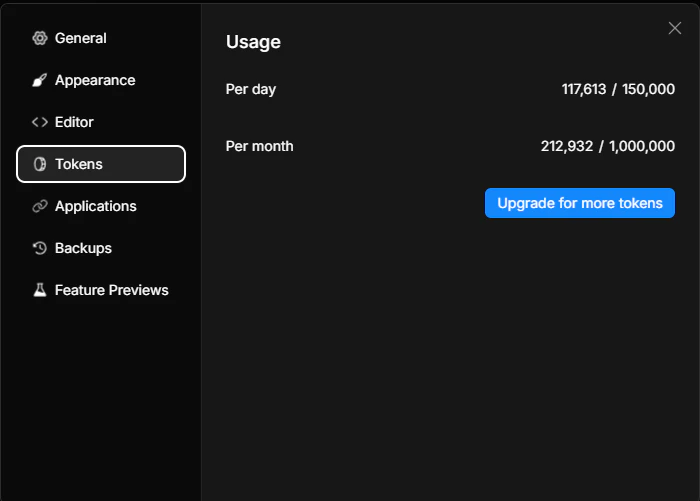The width and height of the screenshot is (700, 501).
Task: Click the Per month usage value 212,932 / 1,000,000
Action: 608,146
